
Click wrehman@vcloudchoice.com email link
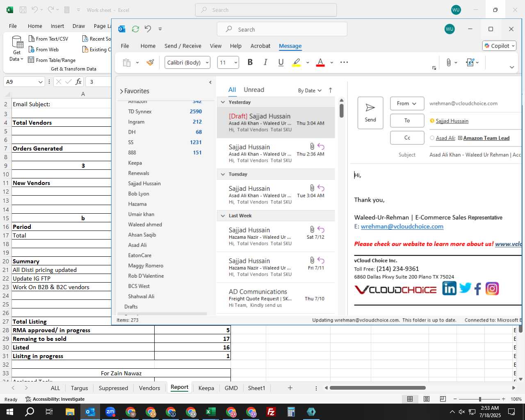coord(402,226)
